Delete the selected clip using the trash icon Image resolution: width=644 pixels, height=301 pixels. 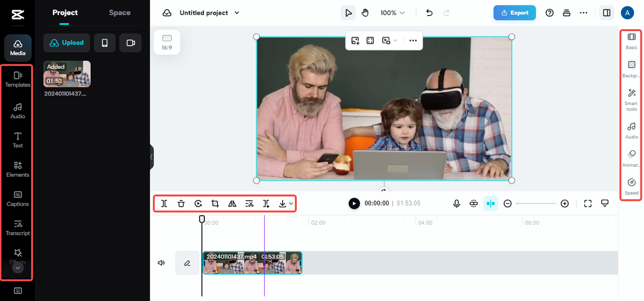coord(181,204)
